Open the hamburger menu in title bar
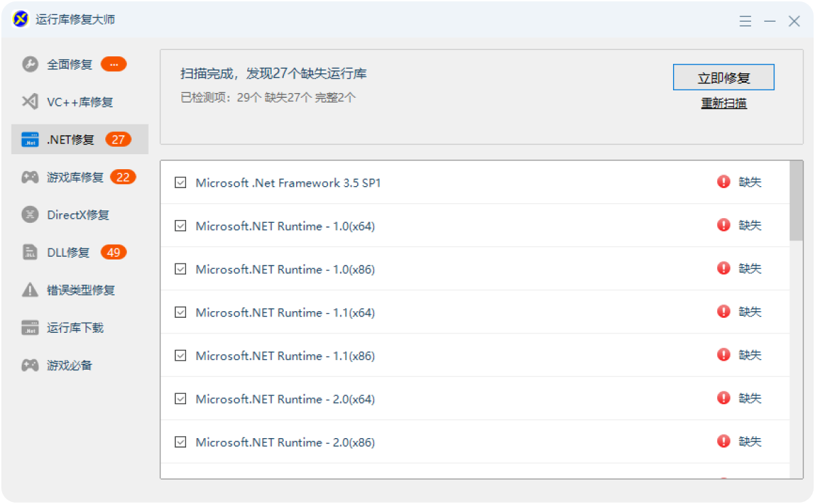Image resolution: width=815 pixels, height=504 pixels. pos(745,21)
